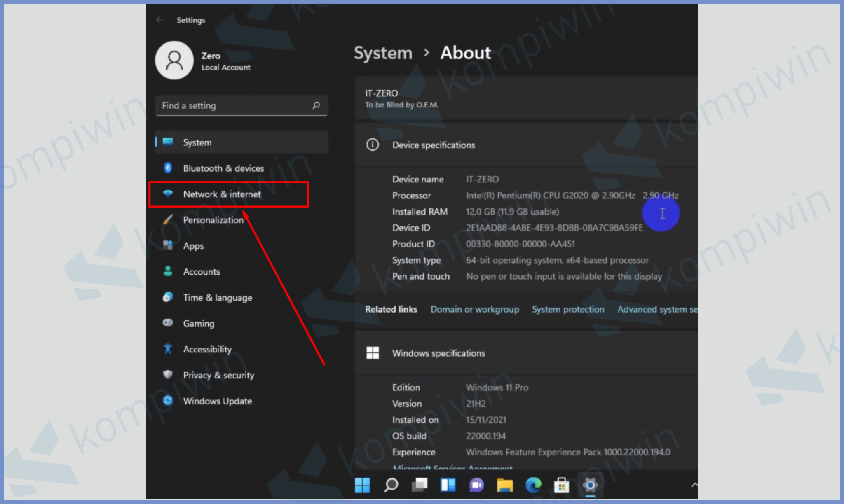The height and width of the screenshot is (504, 844).
Task: Open Search from the taskbar
Action: pos(390,485)
